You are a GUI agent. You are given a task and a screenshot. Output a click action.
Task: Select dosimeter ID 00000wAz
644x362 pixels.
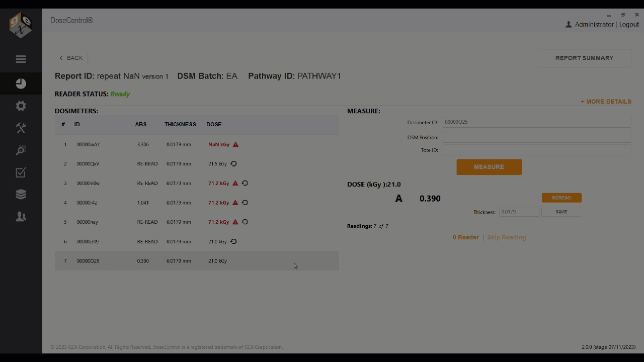click(x=88, y=144)
